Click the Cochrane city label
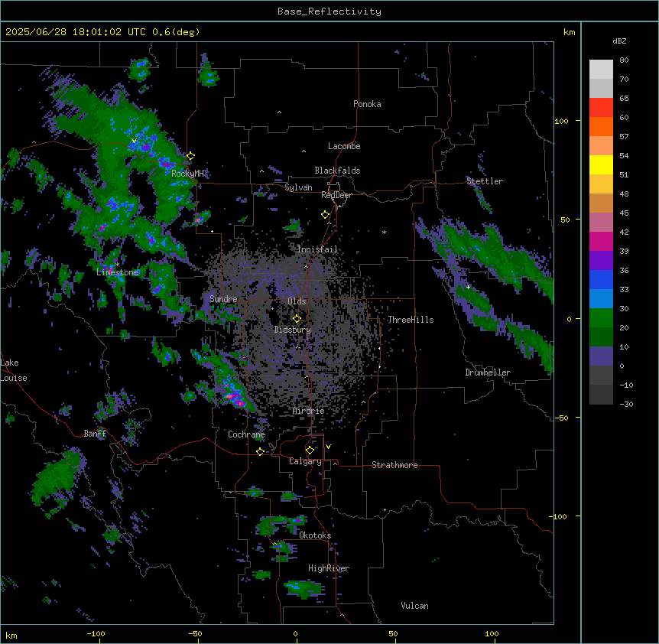 pyautogui.click(x=246, y=434)
